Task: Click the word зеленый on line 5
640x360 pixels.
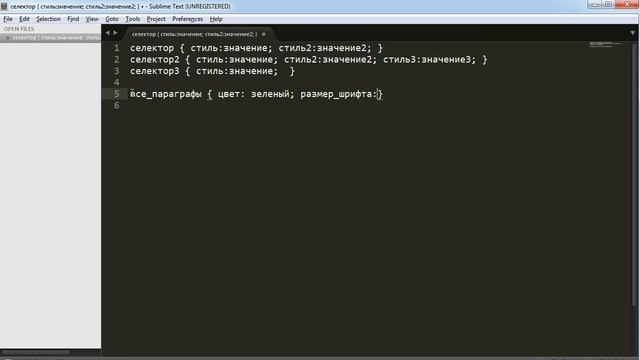Action: coord(270,94)
